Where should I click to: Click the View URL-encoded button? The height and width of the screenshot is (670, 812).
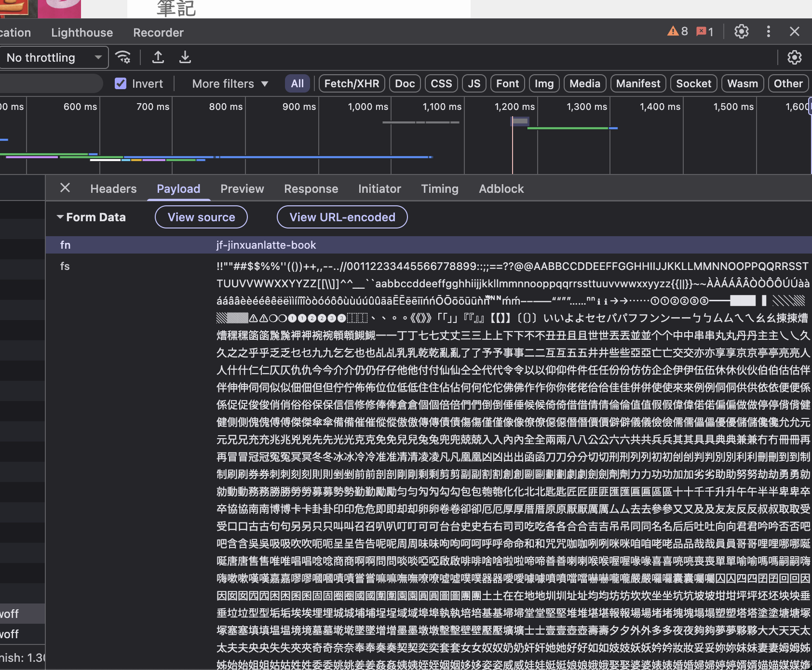pyautogui.click(x=342, y=217)
